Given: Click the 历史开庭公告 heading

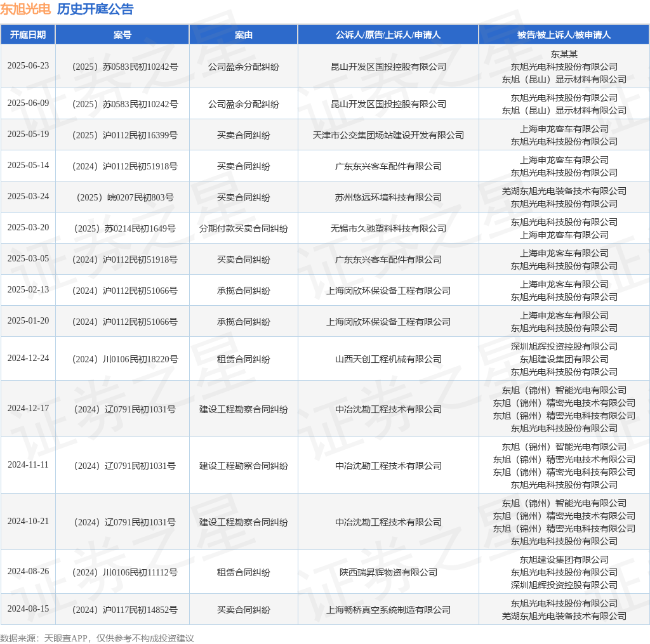Looking at the screenshot, I should point(95,9).
